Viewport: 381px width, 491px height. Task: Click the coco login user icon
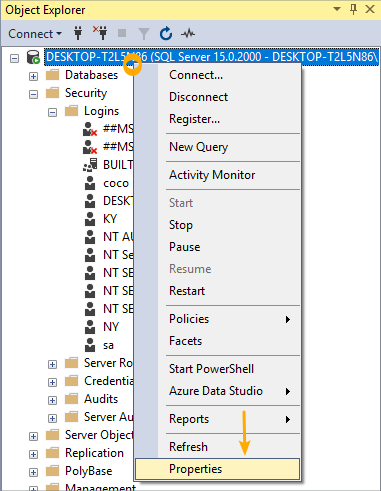pos(90,183)
